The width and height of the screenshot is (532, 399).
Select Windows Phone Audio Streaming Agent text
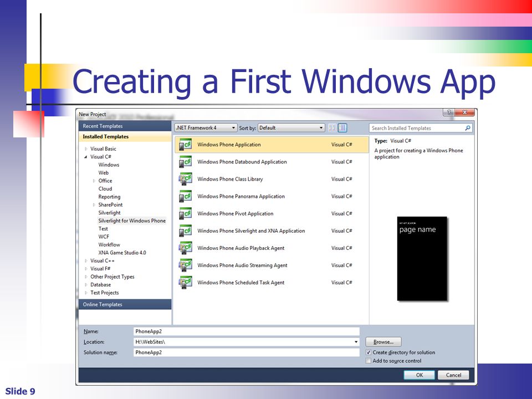click(x=242, y=265)
